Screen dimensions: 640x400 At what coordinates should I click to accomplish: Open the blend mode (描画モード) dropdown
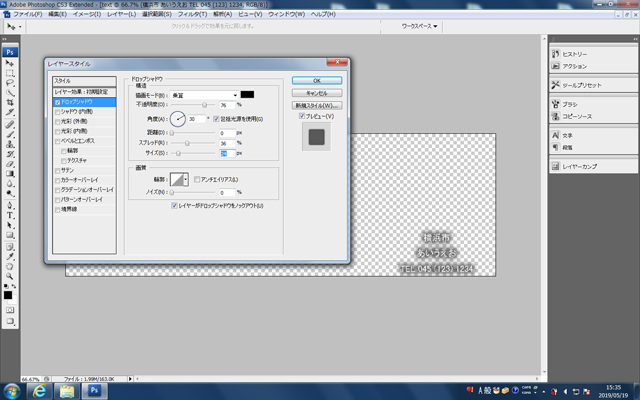pos(204,94)
